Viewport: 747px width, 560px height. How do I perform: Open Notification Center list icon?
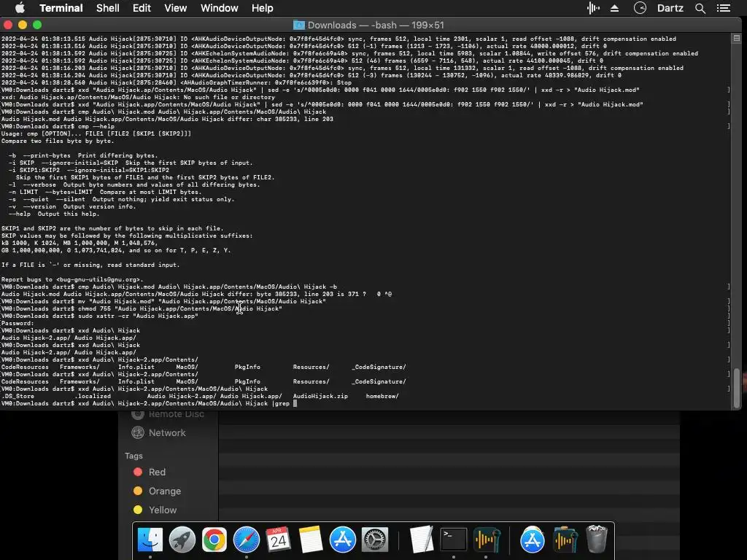point(724,8)
